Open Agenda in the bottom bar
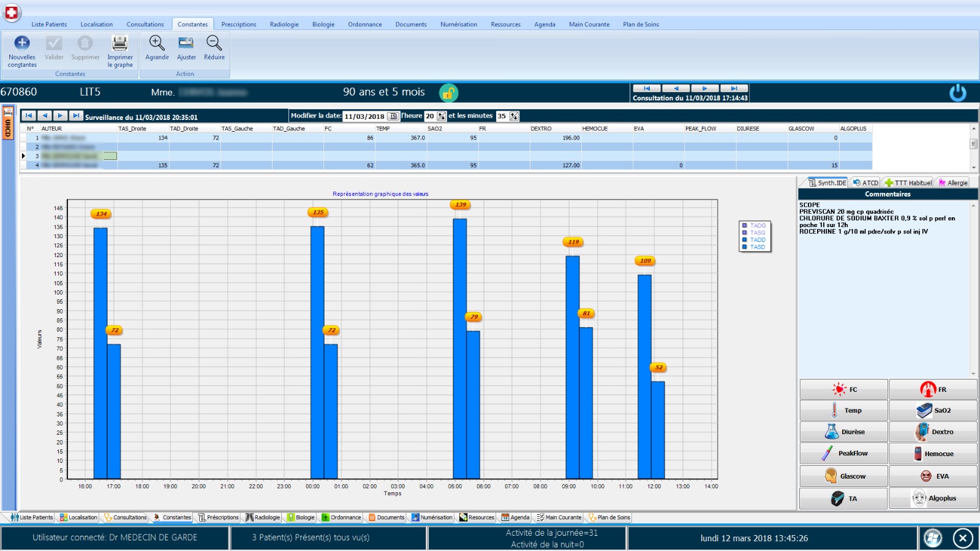Screen dimensions: 980x551 [515, 517]
